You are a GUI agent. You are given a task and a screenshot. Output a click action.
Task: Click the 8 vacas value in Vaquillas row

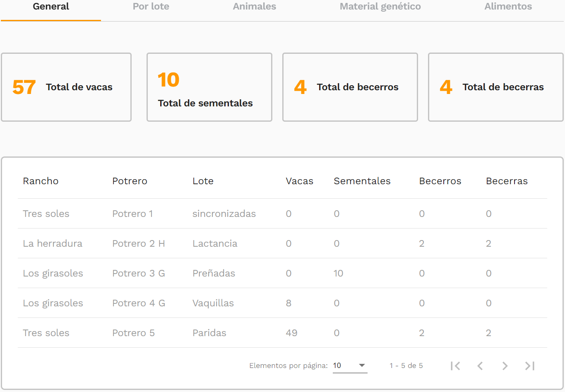pos(289,303)
